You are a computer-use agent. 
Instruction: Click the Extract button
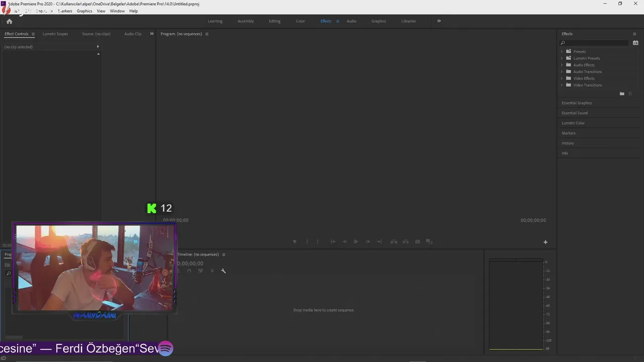406,242
